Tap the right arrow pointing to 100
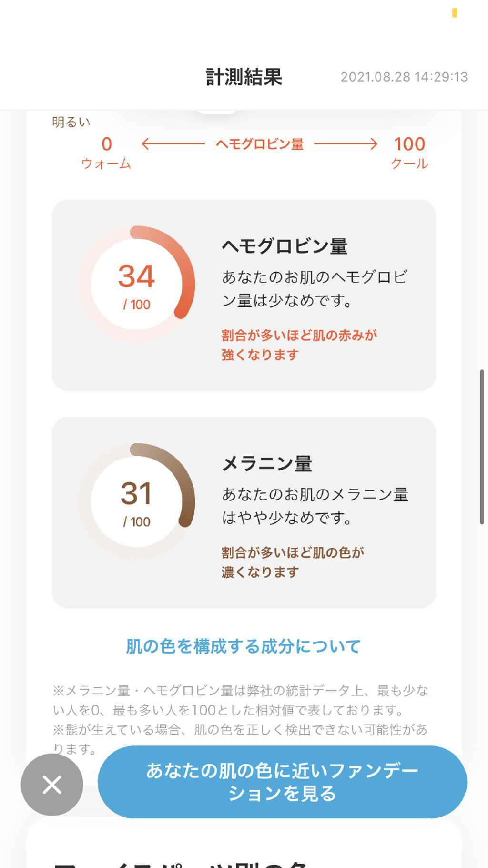 pos(346,143)
